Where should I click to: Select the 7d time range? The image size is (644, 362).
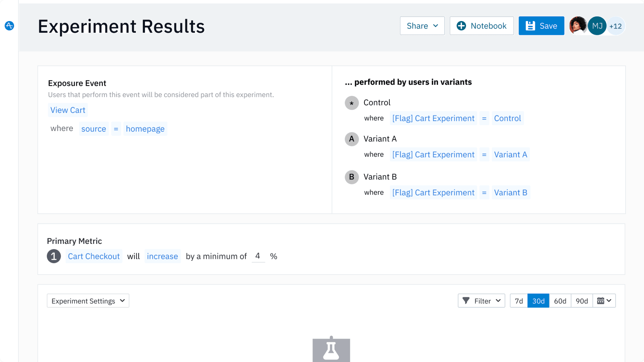(x=519, y=301)
